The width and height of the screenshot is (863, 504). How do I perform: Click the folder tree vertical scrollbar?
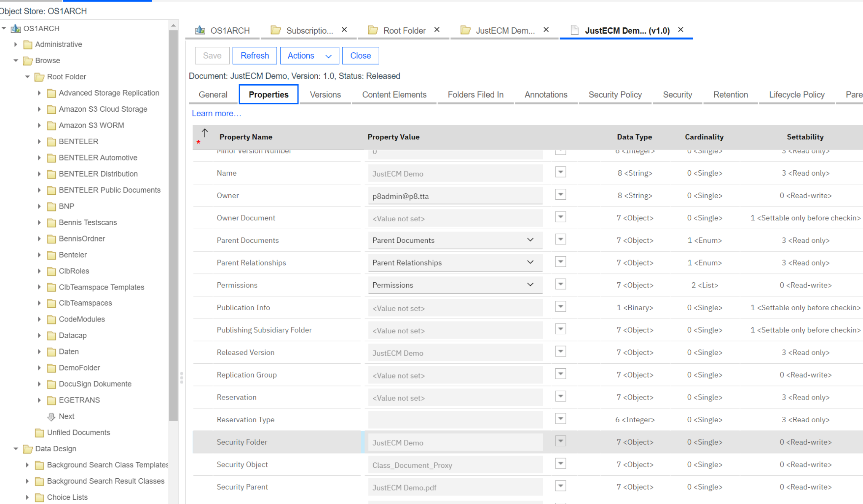pos(173,211)
